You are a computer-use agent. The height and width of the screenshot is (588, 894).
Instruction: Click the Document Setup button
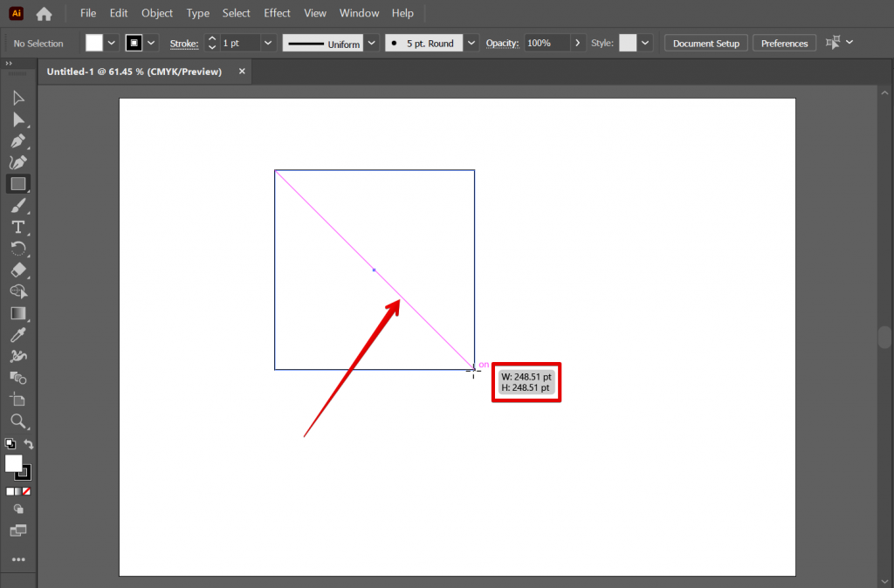(705, 43)
